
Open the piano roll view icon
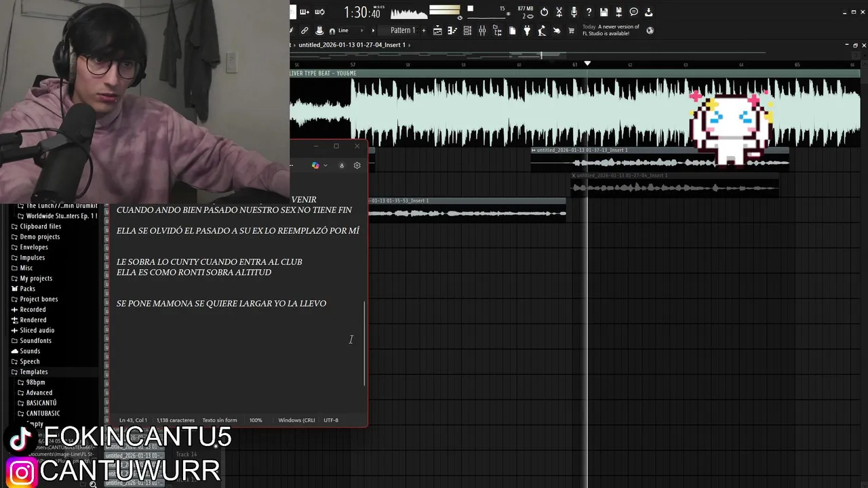452,30
